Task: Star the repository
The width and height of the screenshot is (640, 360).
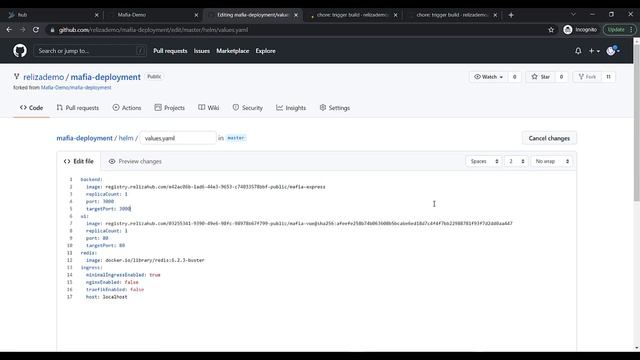Action: pos(541,77)
